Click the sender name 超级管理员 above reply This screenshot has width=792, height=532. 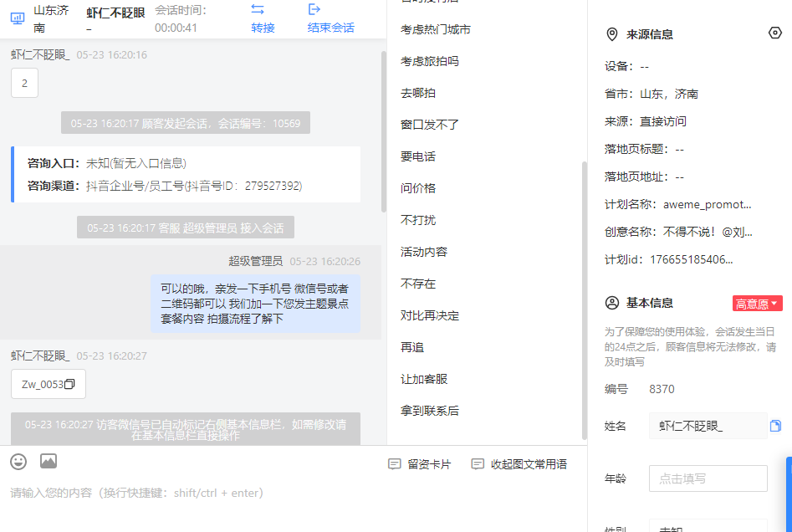pyautogui.click(x=255, y=261)
